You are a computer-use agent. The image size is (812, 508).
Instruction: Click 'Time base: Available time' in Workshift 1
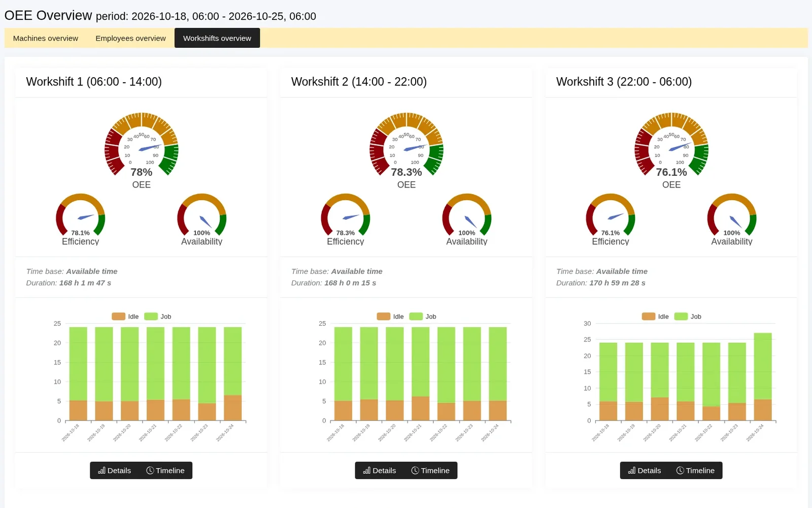click(x=72, y=271)
